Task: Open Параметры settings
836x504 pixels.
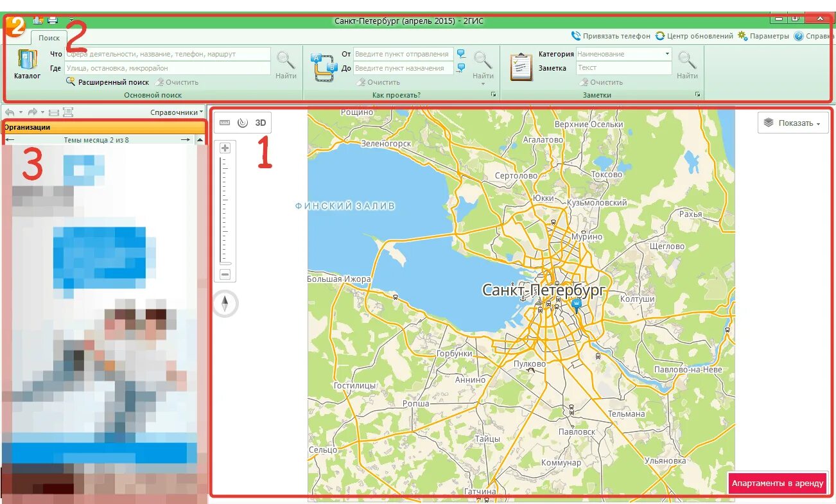Action: [x=763, y=36]
